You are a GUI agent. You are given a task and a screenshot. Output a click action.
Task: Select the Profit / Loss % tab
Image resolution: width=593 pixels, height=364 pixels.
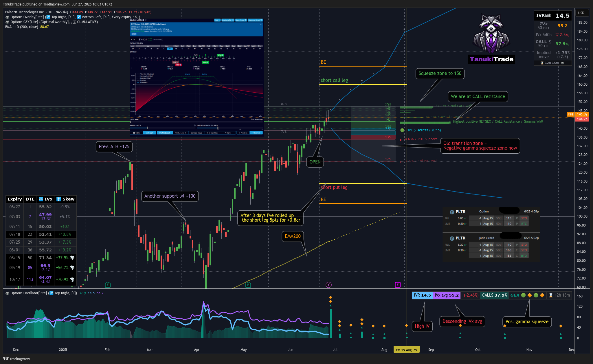point(181,133)
